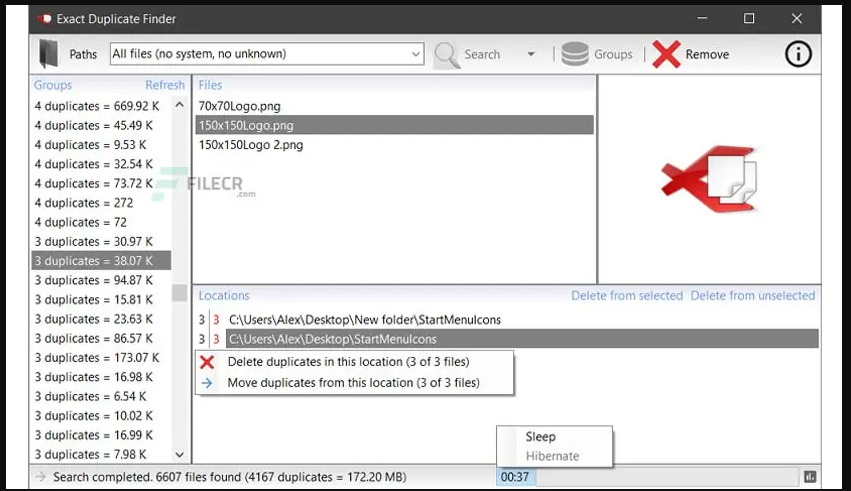The image size is (851, 491).
Task: Select Delete duplicates in this location
Action: pos(348,362)
